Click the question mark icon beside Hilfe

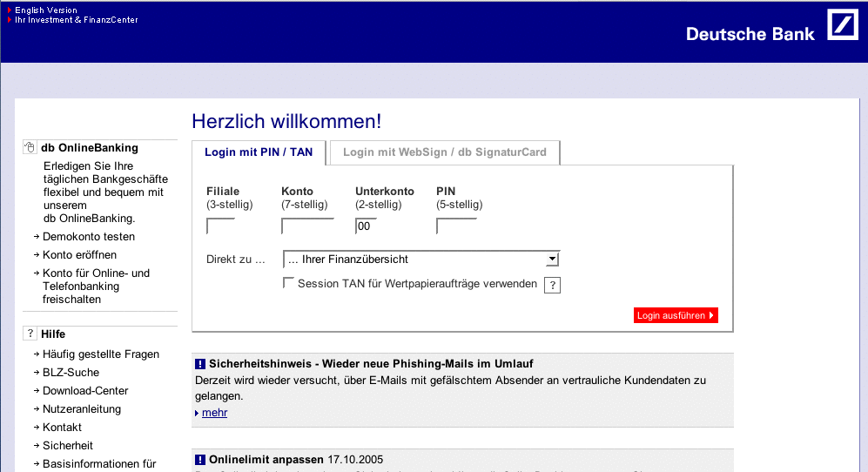(30, 334)
